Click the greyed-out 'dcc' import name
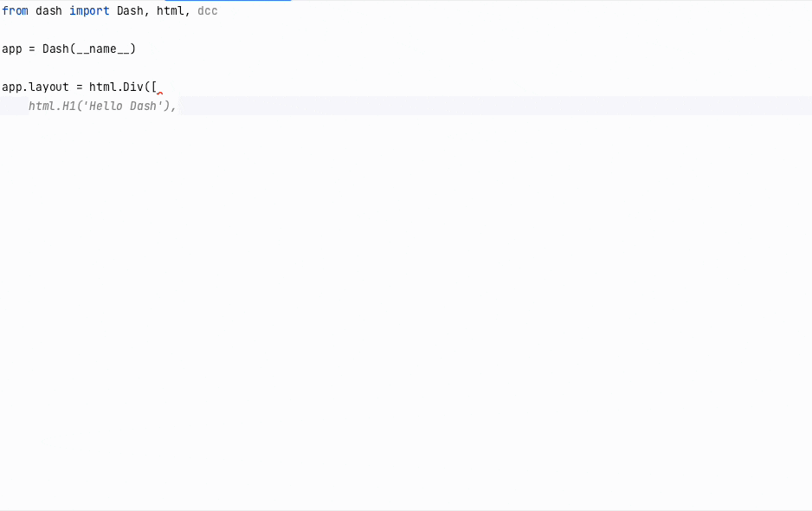 coord(208,11)
